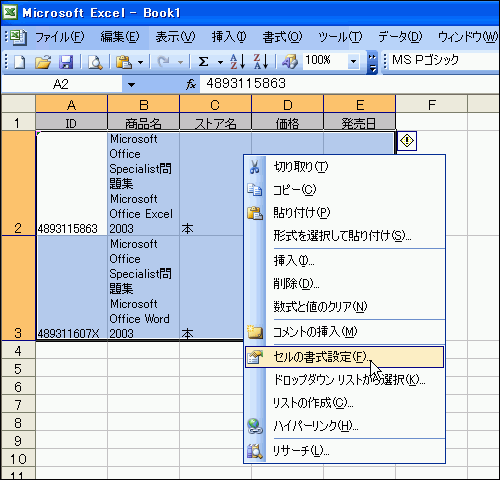
Task: Sort ascending with the A-Z icon
Action: pos(237,62)
